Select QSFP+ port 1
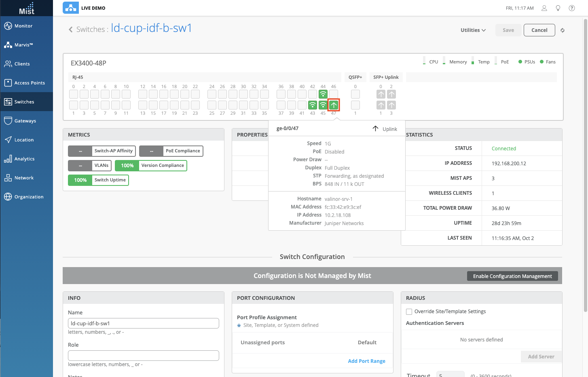This screenshot has height=377, width=588. tap(355, 105)
